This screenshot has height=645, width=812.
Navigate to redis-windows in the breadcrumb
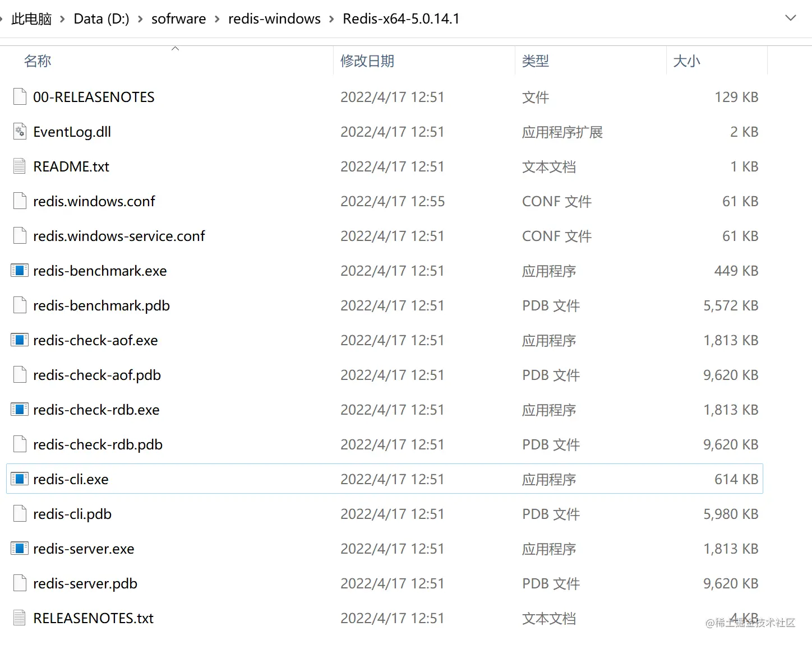pos(274,19)
